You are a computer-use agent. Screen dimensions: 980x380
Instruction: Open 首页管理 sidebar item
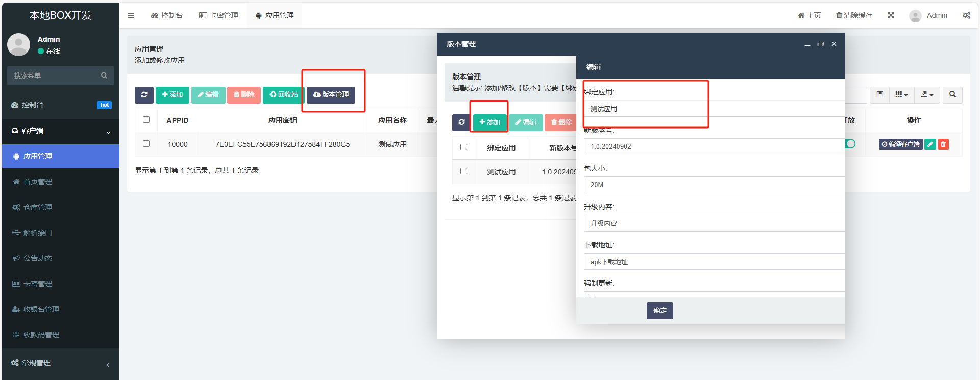coord(61,182)
